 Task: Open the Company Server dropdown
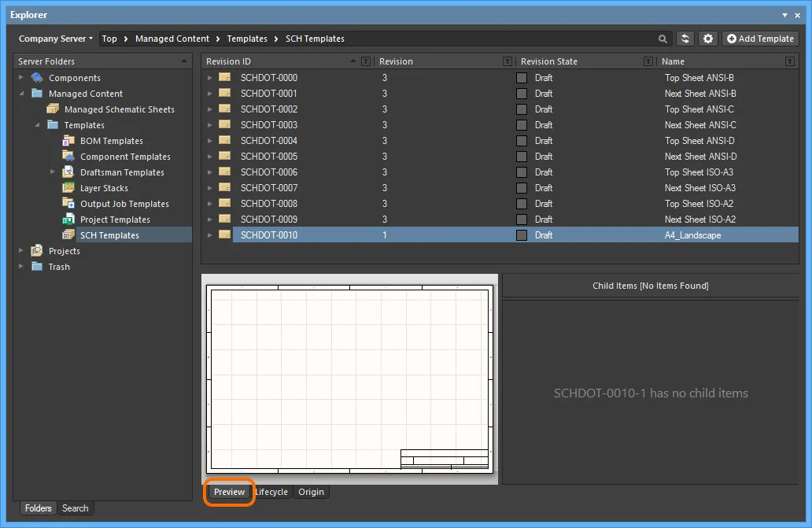55,39
